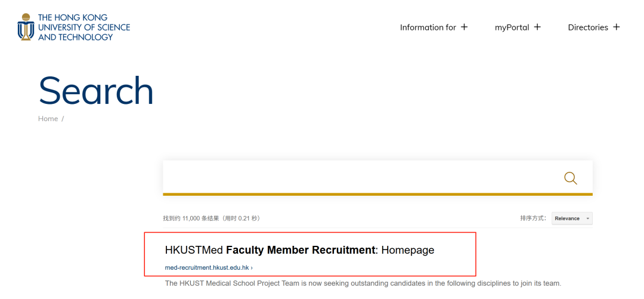This screenshot has width=644, height=299.
Task: Focus the search text input box
Action: [358, 178]
